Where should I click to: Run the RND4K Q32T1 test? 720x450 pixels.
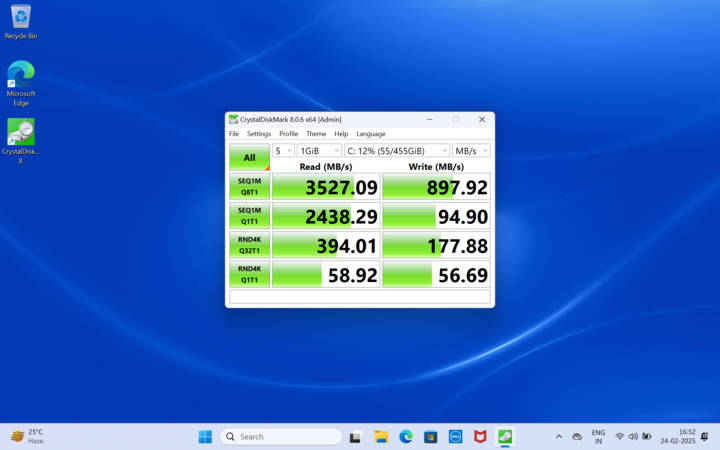[249, 245]
